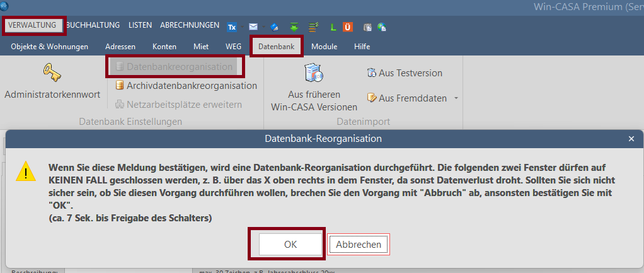This screenshot has height=273, width=644.
Task: Click the clipboard copy documents icon
Action: (367, 27)
